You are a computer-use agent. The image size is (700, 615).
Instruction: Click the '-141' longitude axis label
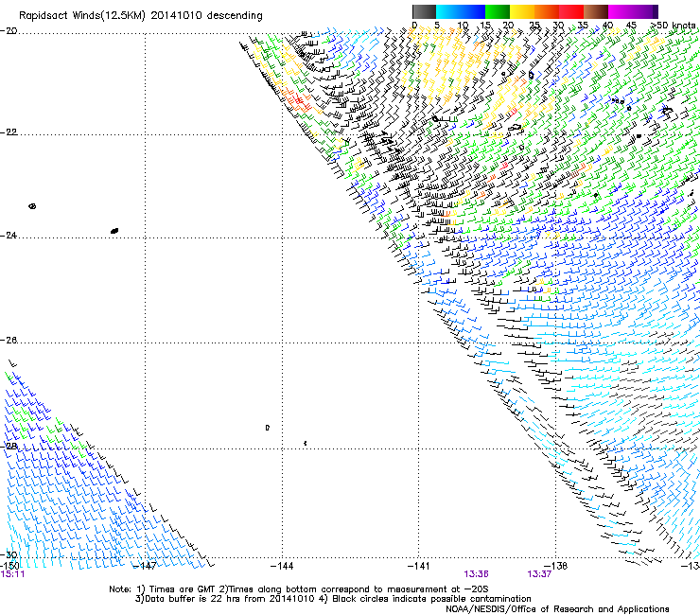coord(419,567)
